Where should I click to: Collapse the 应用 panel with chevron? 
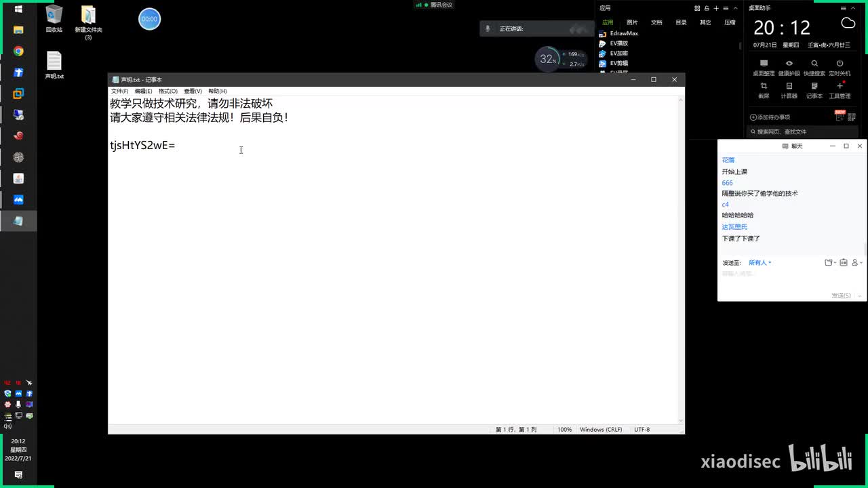pyautogui.click(x=735, y=8)
